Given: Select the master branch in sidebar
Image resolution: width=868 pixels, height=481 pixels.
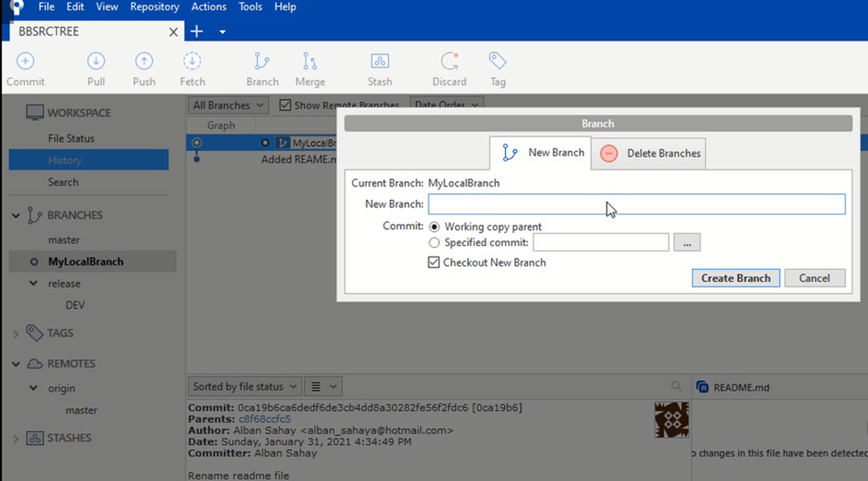Looking at the screenshot, I should click(x=64, y=240).
